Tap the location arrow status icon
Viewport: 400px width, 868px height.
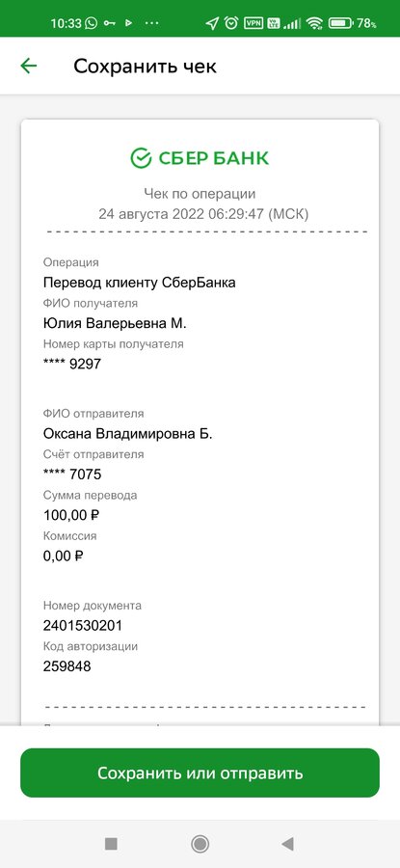pos(212,23)
